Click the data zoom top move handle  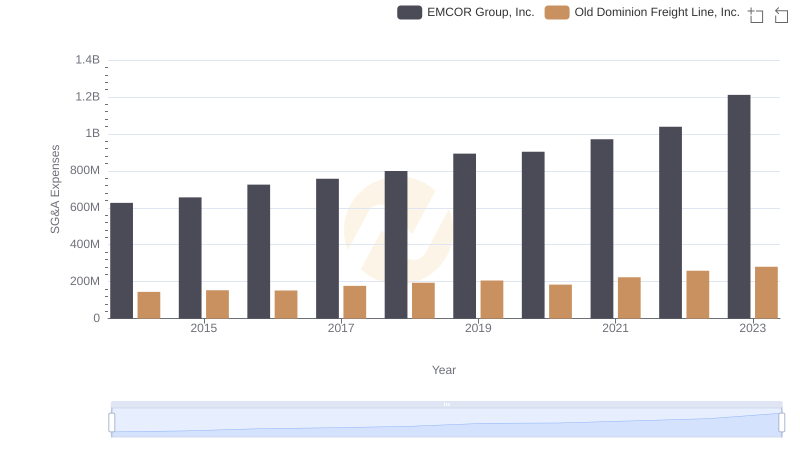click(446, 404)
